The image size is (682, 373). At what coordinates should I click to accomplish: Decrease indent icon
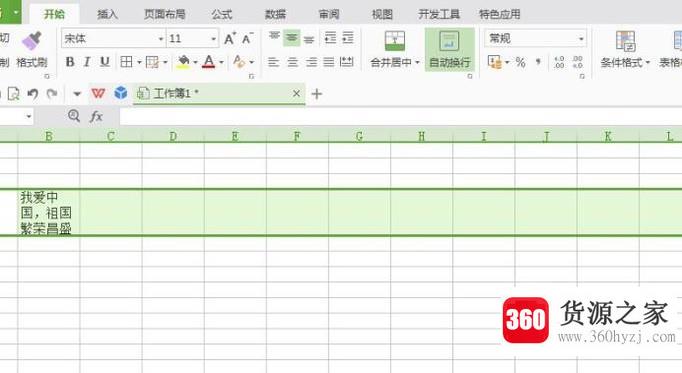pyautogui.click(x=331, y=38)
